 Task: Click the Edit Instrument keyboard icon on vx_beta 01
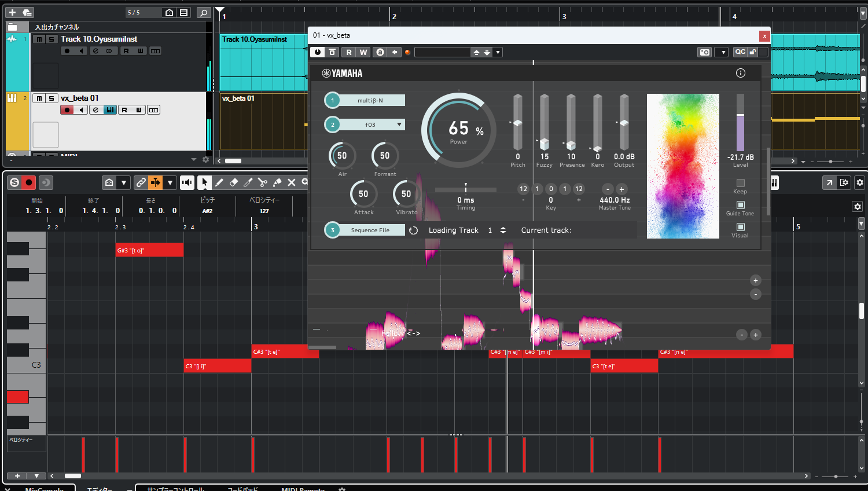pos(110,110)
